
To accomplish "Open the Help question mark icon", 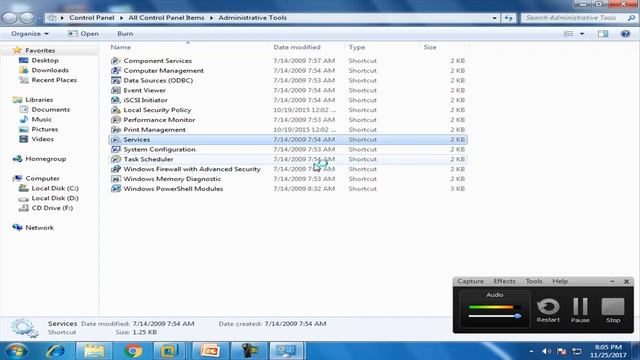I will point(625,34).
